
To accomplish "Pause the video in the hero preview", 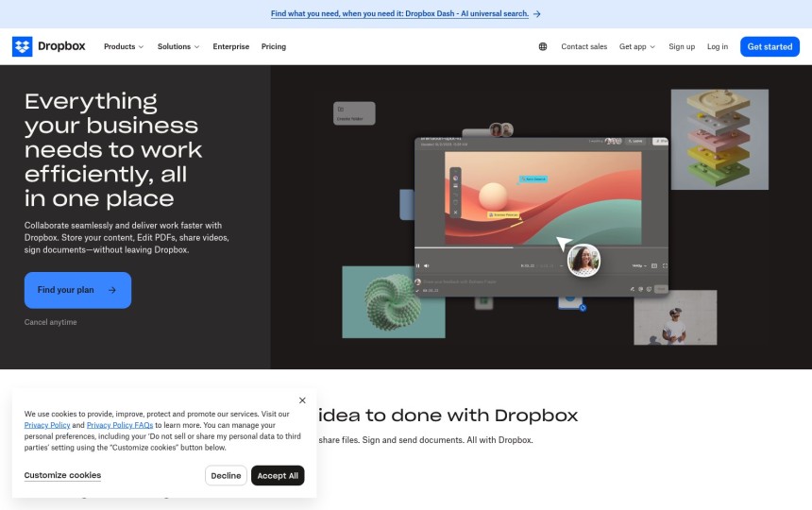I will pyautogui.click(x=418, y=265).
